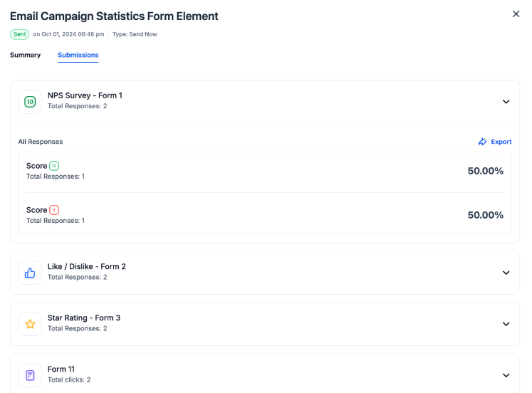Select the first Score response row
This screenshot has height=393, width=532.
(265, 171)
